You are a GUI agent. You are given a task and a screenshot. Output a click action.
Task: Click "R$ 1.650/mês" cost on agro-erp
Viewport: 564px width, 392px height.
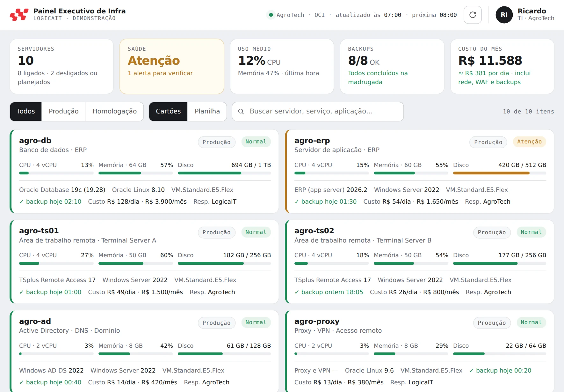tap(437, 201)
